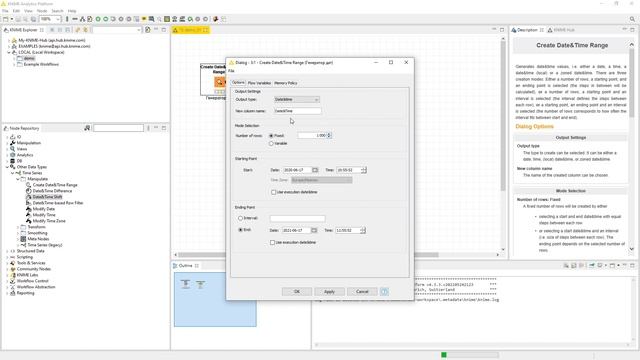640x360 pixels.
Task: Click the console clear icon
Action: point(566,266)
